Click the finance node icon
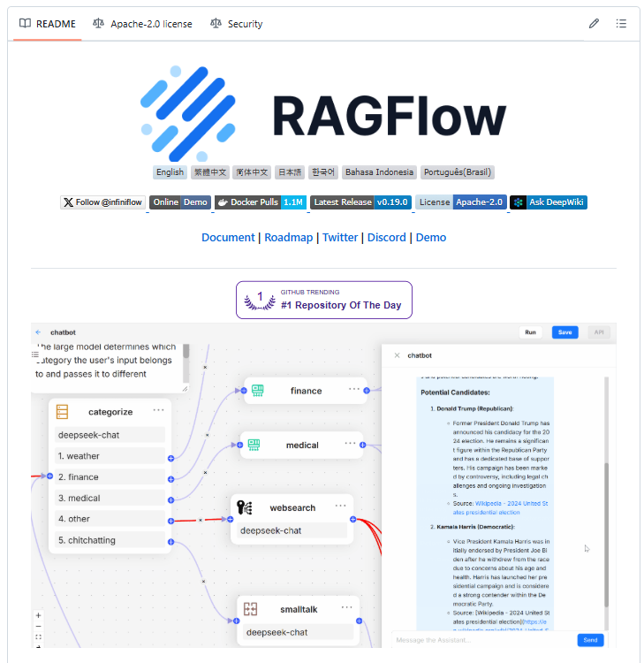Viewport: 644px width, 663px height. point(258,390)
